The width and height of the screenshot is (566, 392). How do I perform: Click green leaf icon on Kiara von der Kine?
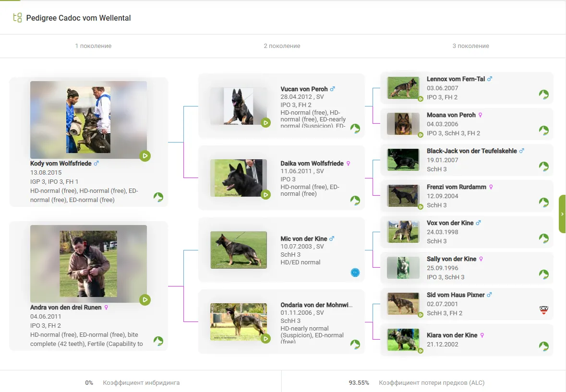click(x=544, y=346)
